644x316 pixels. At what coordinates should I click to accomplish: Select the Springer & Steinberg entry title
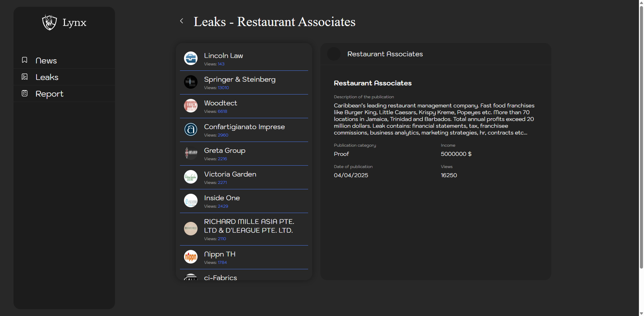(239, 79)
